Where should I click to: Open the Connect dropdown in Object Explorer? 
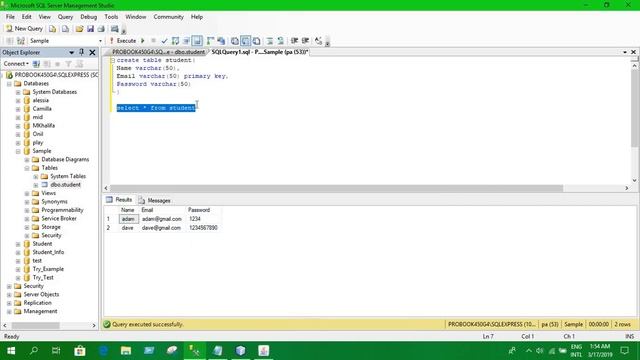coord(16,64)
